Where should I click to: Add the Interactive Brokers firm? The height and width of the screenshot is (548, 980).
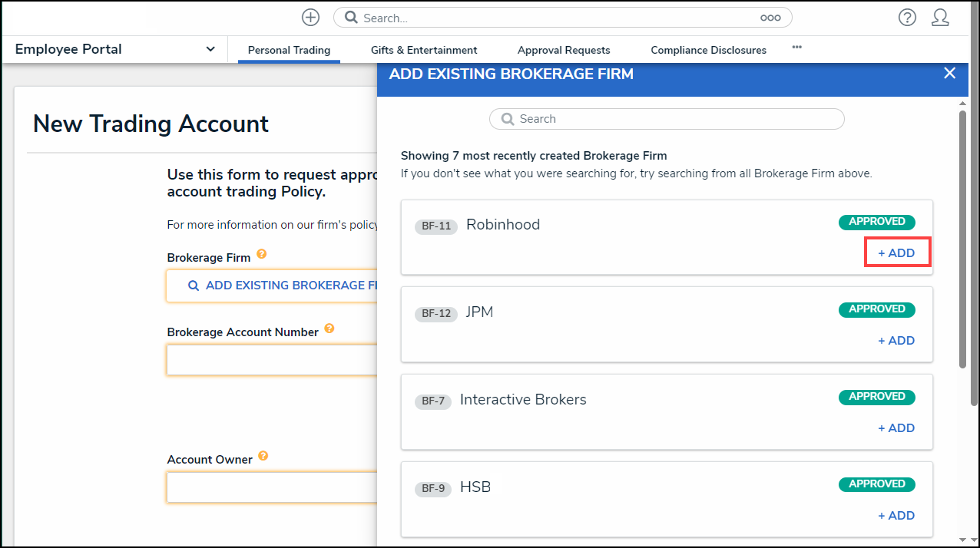coord(896,428)
